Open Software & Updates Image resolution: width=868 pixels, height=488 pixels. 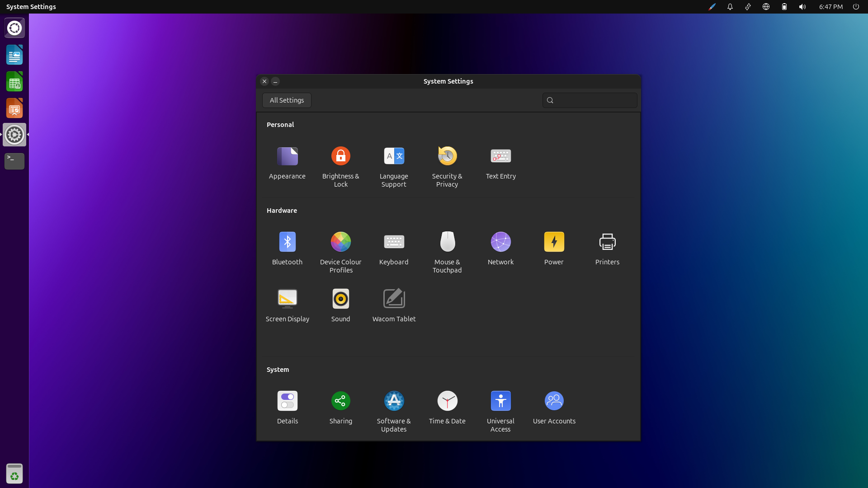[x=394, y=412]
